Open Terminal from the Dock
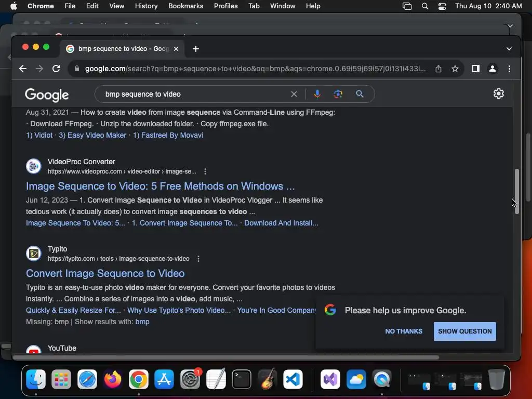This screenshot has height=399, width=532. (x=242, y=379)
